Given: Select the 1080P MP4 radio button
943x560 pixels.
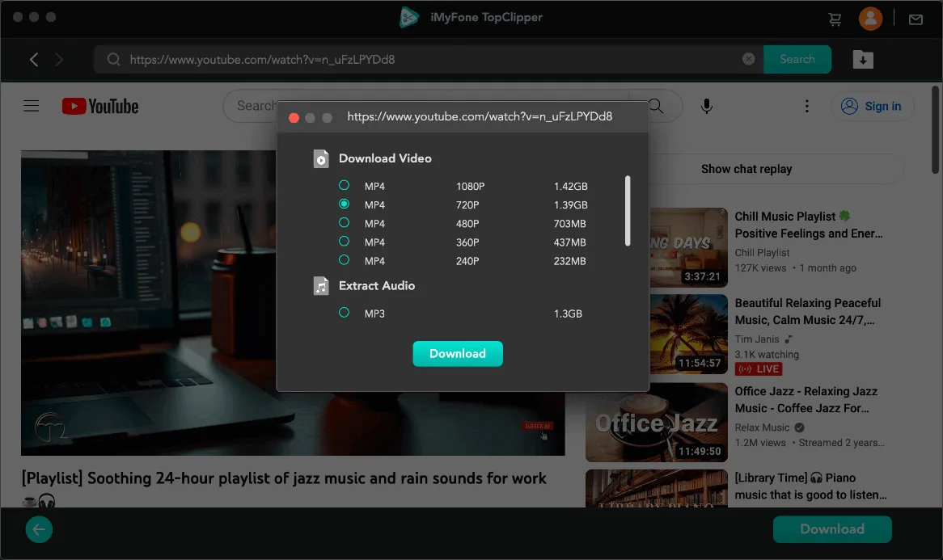Looking at the screenshot, I should click(x=344, y=186).
